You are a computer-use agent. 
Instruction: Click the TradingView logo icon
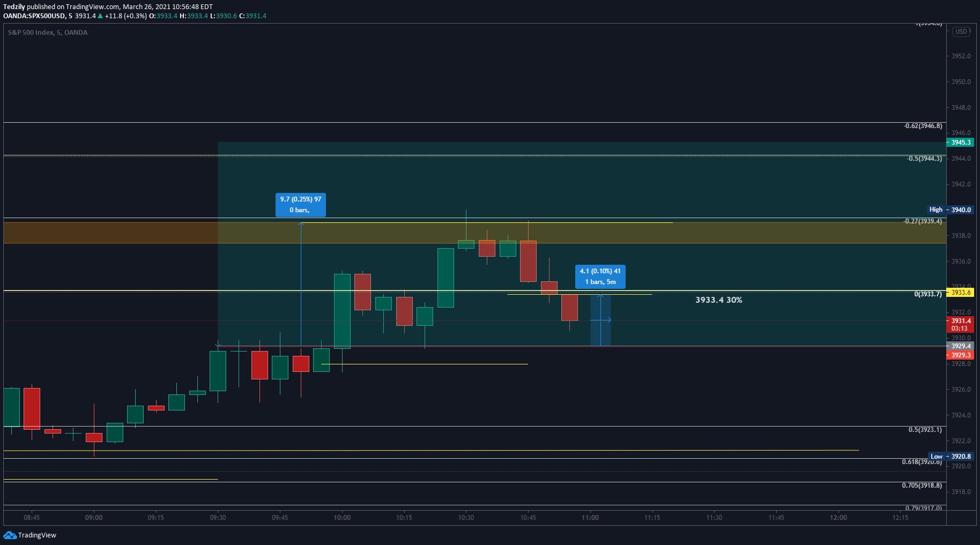click(x=10, y=535)
